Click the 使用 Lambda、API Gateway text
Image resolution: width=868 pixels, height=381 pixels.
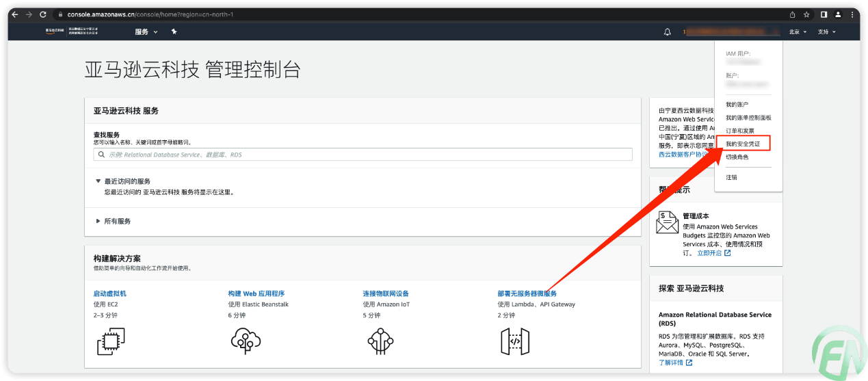[536, 304]
